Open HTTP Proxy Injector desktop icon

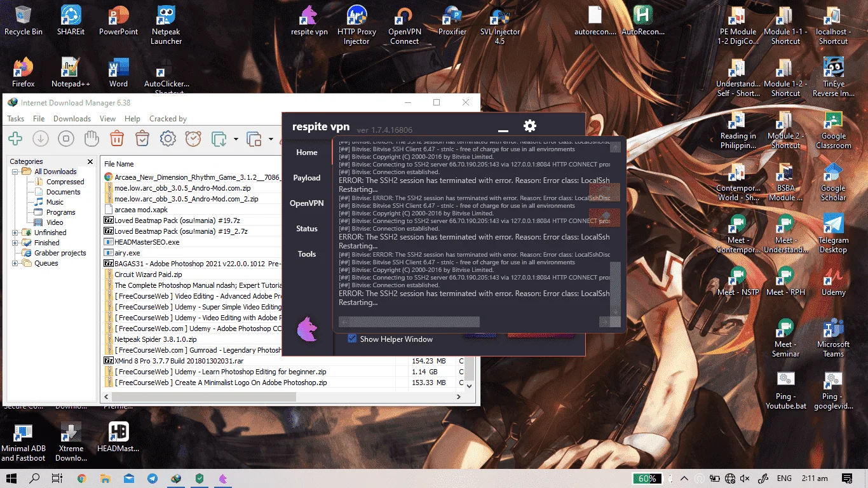coord(356,25)
